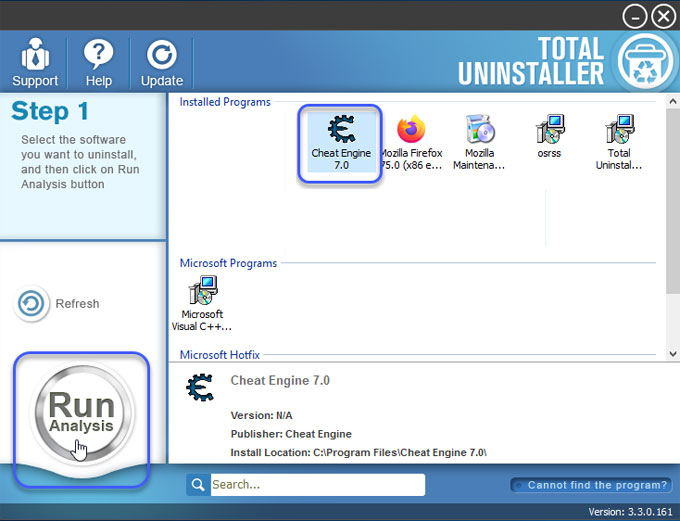This screenshot has width=680, height=521.
Task: Open the Help section
Action: pyautogui.click(x=98, y=62)
